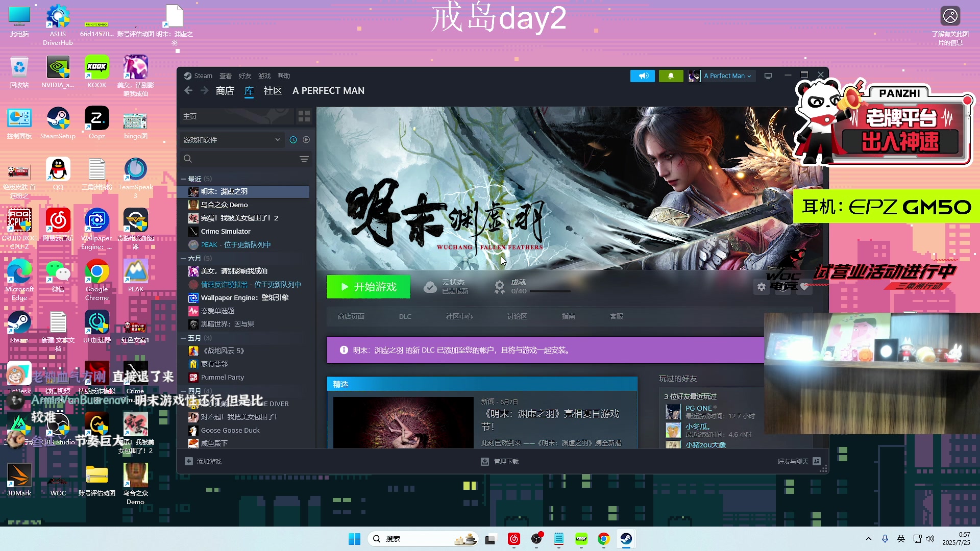Open 管理下载 download manager
Image resolution: width=980 pixels, height=551 pixels.
coord(500,461)
